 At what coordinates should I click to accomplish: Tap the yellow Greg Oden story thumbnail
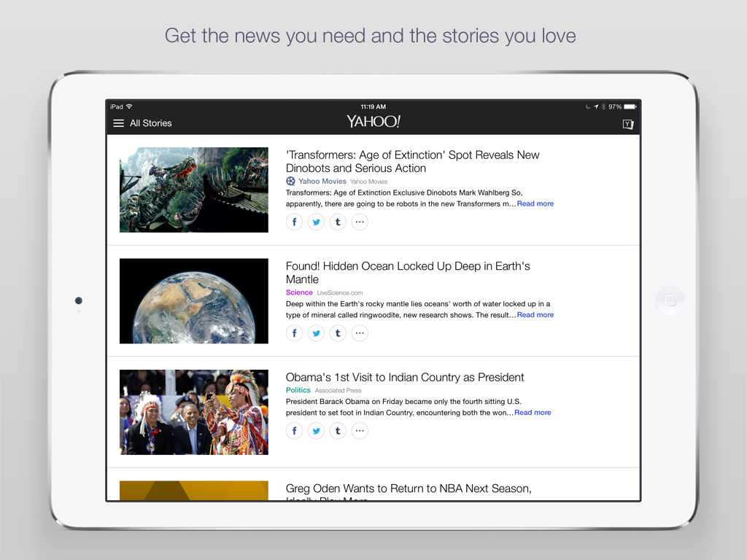(194, 491)
